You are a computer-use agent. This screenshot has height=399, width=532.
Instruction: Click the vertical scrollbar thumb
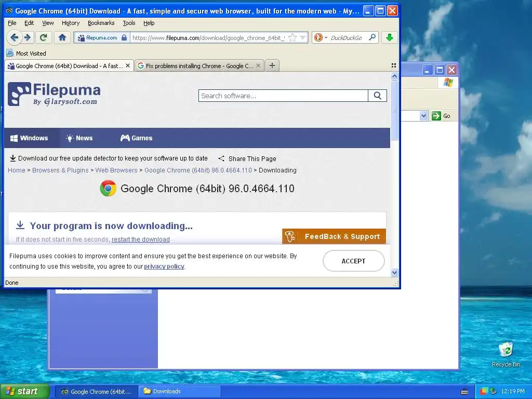394,110
